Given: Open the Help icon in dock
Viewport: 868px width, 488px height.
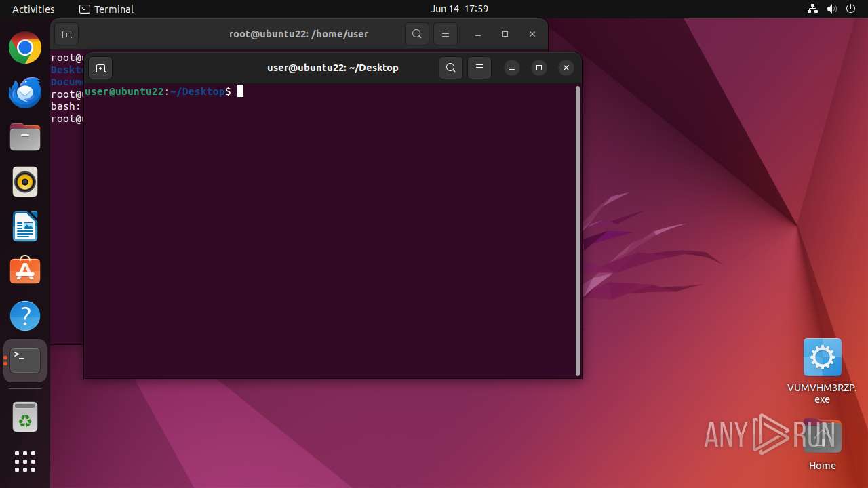Looking at the screenshot, I should point(25,316).
